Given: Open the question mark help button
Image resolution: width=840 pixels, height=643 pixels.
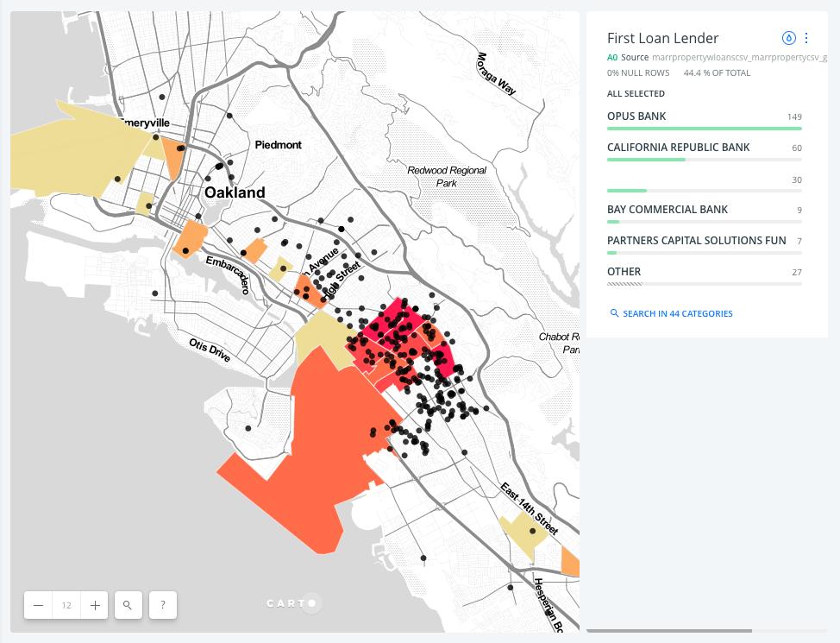Looking at the screenshot, I should click(x=163, y=605).
